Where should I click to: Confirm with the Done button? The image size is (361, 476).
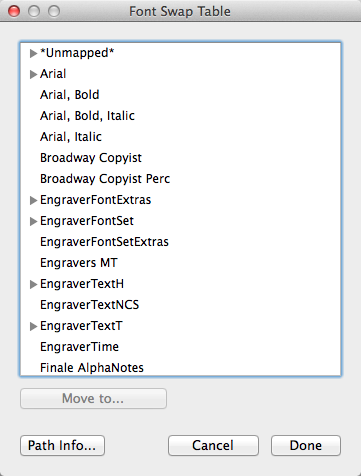(x=306, y=445)
